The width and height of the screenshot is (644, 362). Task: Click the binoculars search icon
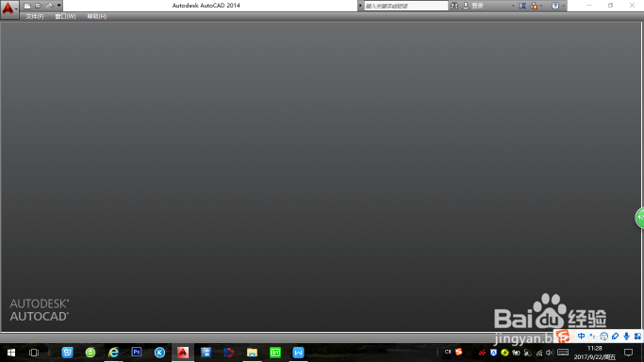454,6
